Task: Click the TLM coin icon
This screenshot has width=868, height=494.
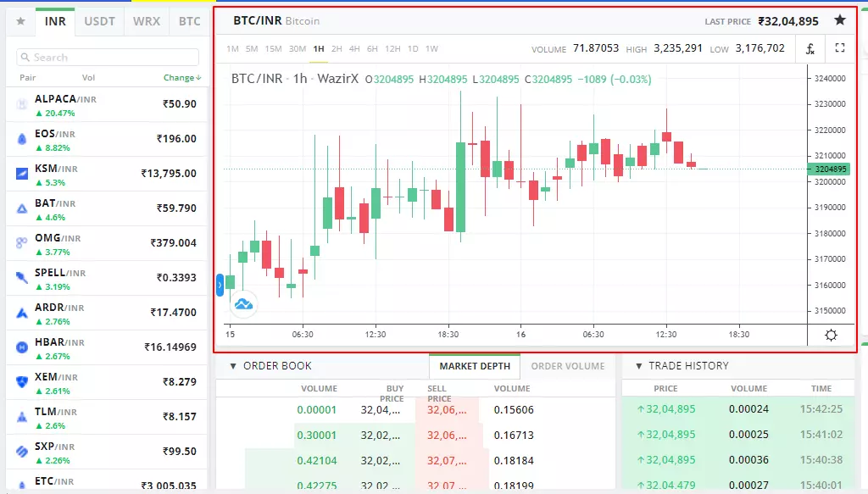Action: pos(21,417)
